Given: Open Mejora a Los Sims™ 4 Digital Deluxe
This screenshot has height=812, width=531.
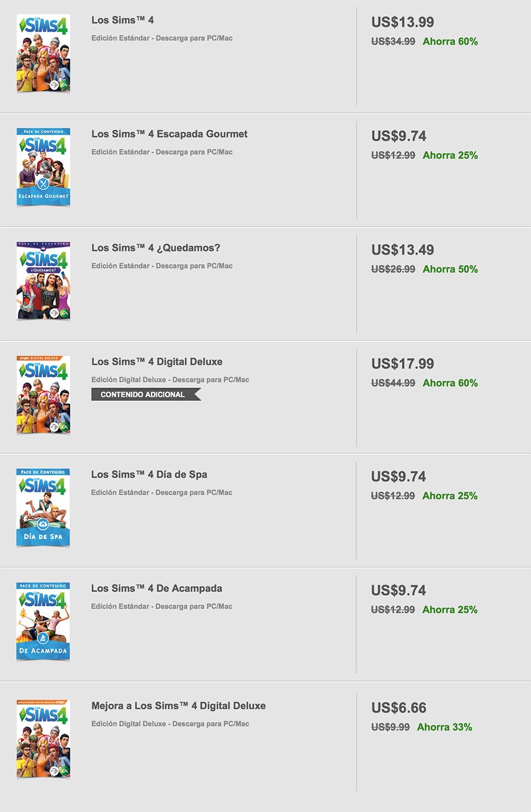Looking at the screenshot, I should 179,705.
